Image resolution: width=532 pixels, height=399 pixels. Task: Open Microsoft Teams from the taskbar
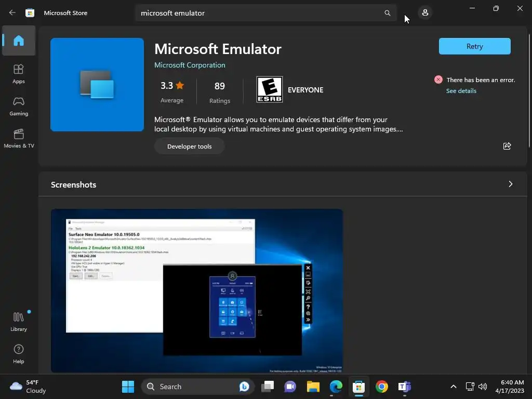point(404,387)
